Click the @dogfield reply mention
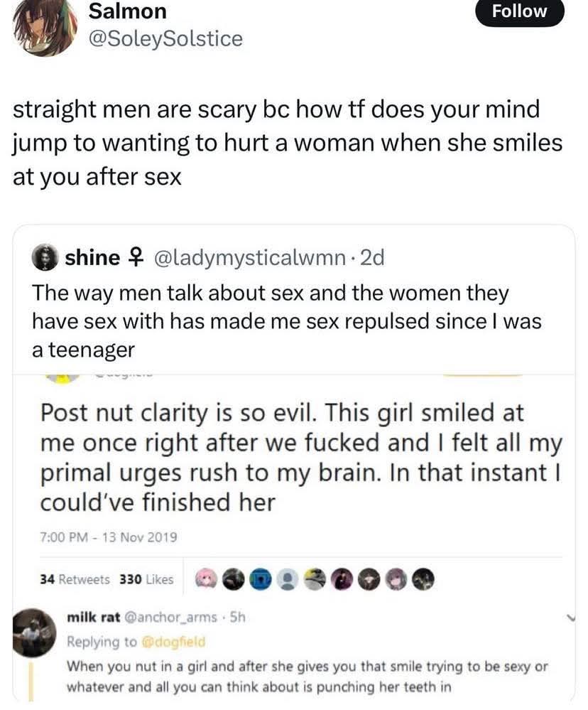The height and width of the screenshot is (710, 588). (x=173, y=642)
